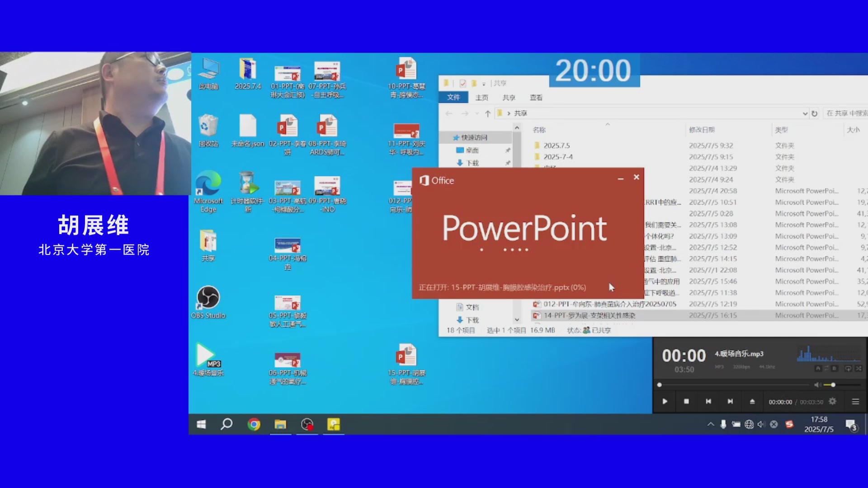Select the 05-PPT desktop presentation file
The width and height of the screenshot is (868, 488).
[x=288, y=311]
